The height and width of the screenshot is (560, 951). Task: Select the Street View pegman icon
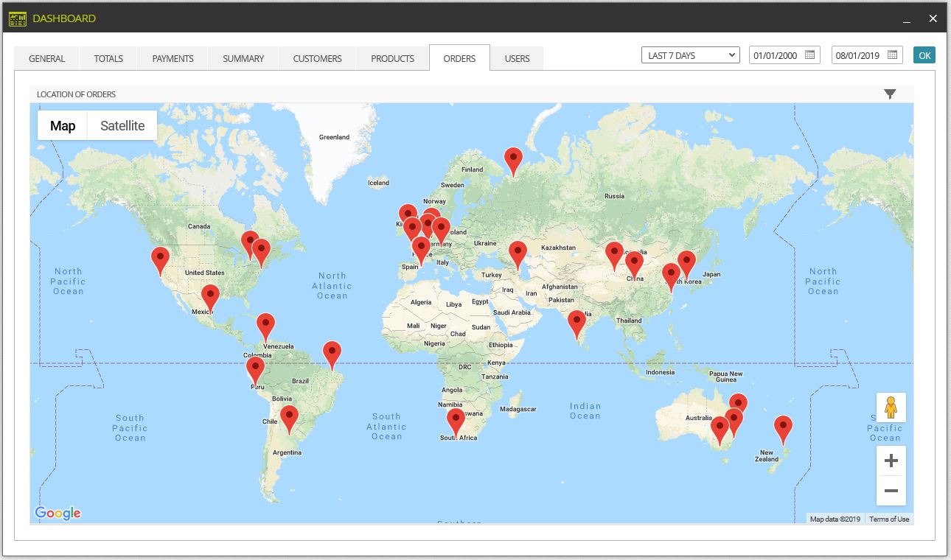click(x=891, y=407)
